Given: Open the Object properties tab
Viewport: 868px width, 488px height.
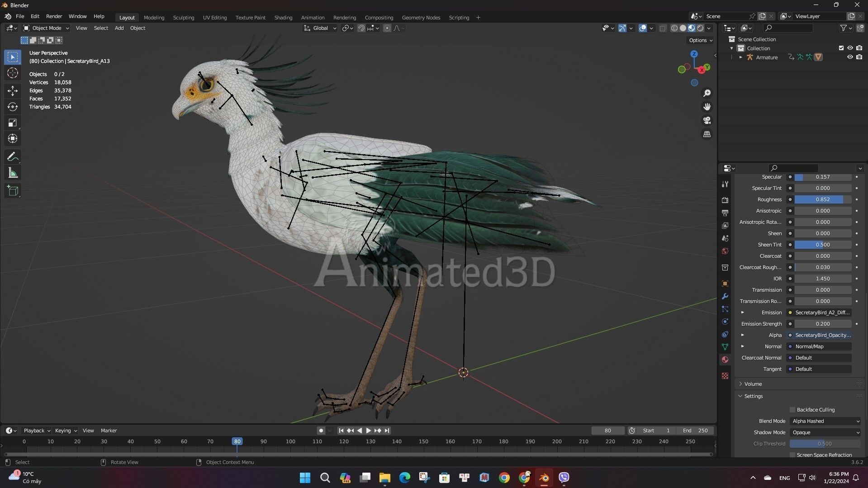Looking at the screenshot, I should coord(725,284).
